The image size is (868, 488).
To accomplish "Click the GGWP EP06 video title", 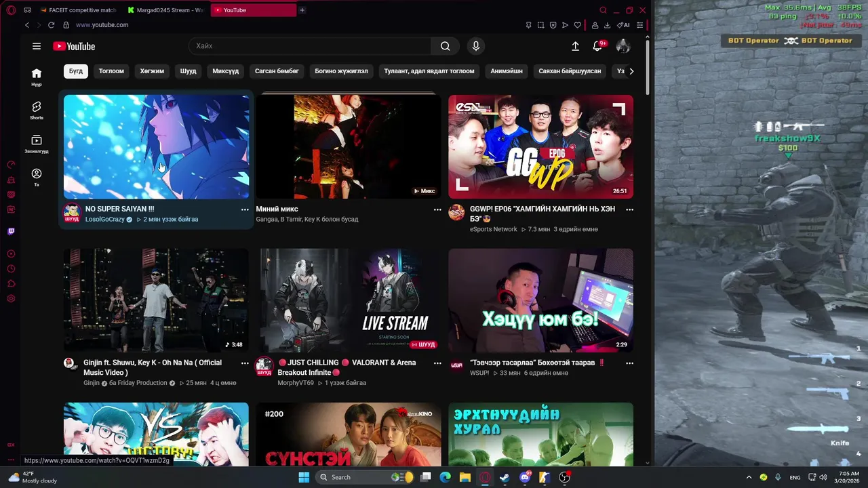I will pyautogui.click(x=542, y=213).
